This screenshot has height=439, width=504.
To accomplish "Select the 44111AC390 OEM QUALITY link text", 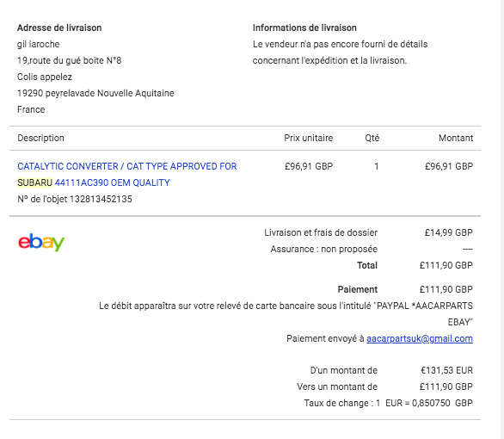I will pos(112,182).
